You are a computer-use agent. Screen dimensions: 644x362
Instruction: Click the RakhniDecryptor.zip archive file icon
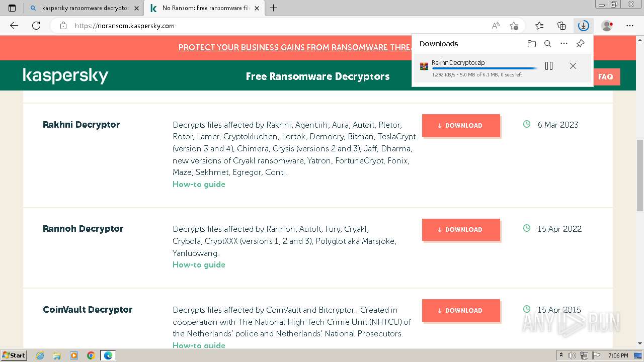pyautogui.click(x=424, y=66)
